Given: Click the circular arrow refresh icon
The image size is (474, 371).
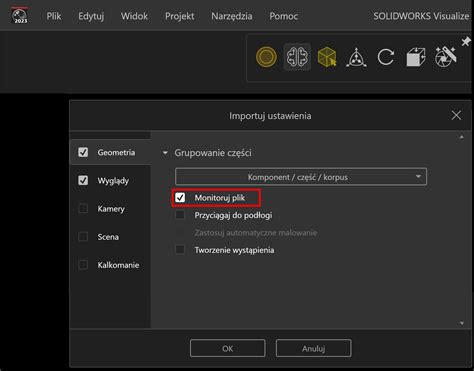Looking at the screenshot, I should tap(386, 57).
